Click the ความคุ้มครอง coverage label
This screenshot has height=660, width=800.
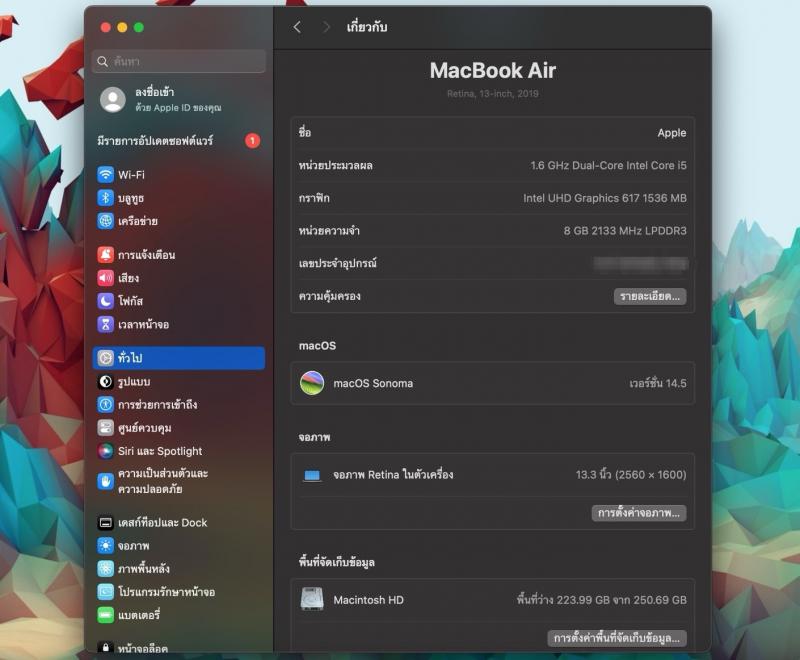point(330,296)
